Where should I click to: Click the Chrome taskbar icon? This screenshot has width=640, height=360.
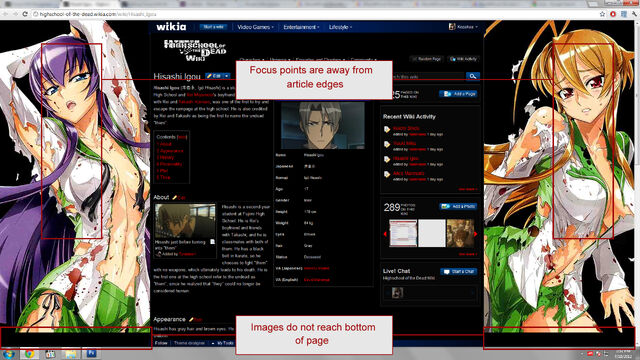(29, 353)
